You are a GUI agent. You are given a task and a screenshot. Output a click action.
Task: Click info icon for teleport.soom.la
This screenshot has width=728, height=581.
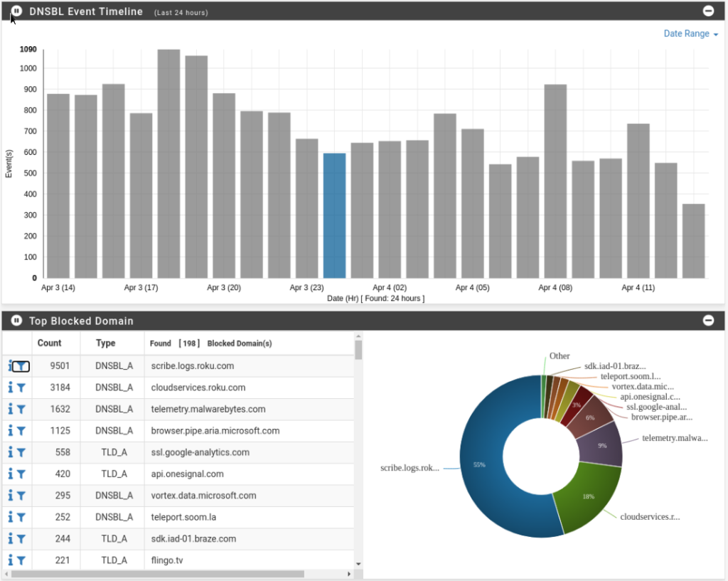(x=10, y=517)
